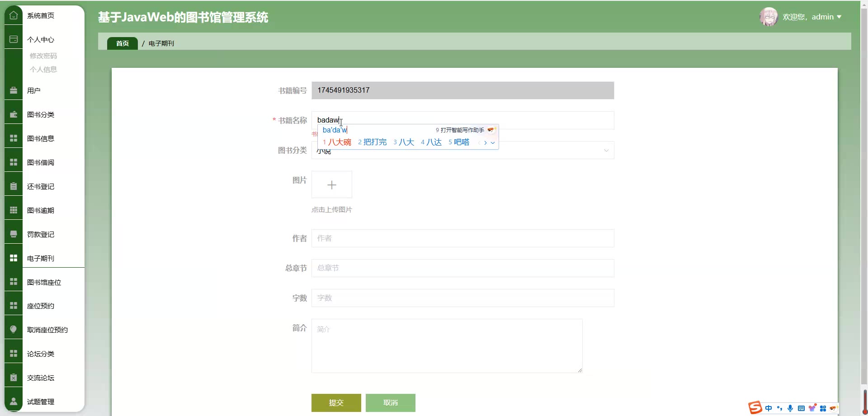Toggle punctuation mode in IME bar
Viewport: 868px width, 416px height.
point(779,408)
